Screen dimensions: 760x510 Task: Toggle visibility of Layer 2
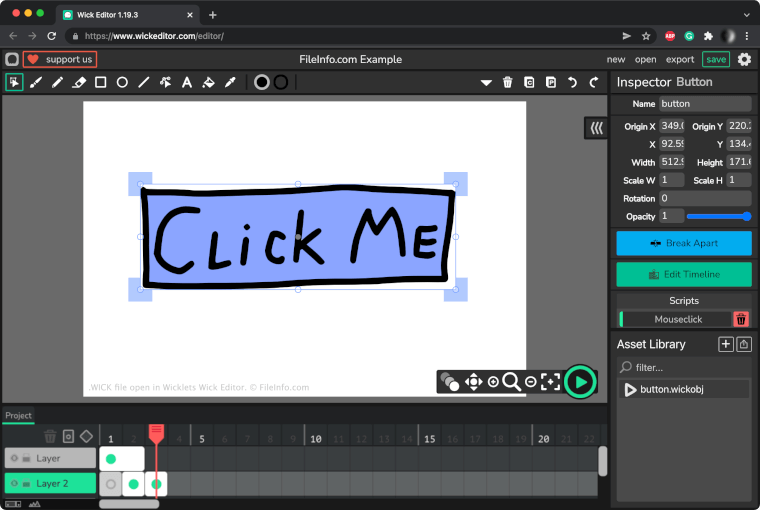(x=15, y=484)
